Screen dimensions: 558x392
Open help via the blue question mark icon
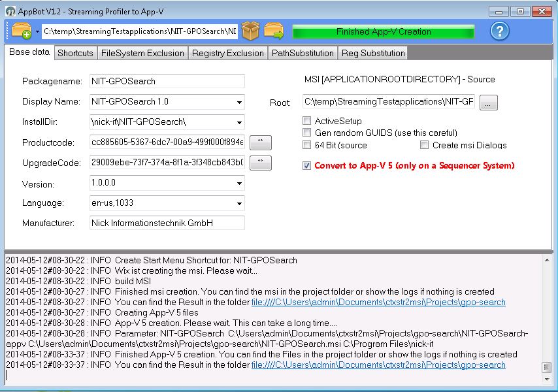pos(499,31)
